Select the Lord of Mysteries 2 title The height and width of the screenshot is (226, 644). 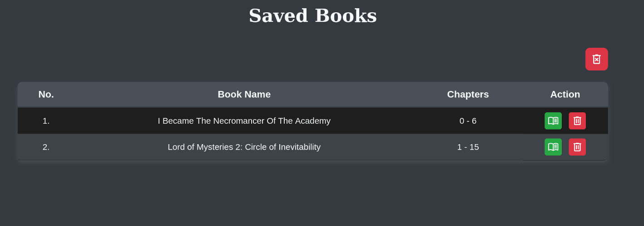point(244,147)
